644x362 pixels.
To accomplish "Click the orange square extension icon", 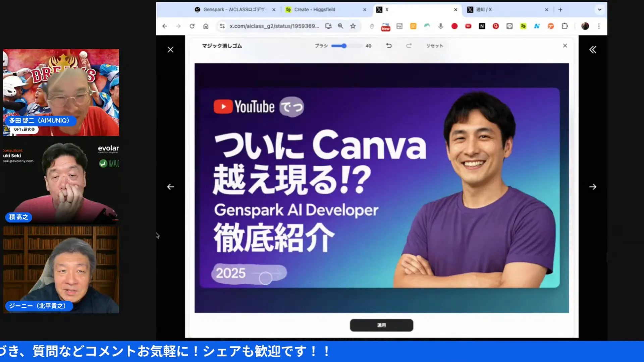I will (413, 26).
